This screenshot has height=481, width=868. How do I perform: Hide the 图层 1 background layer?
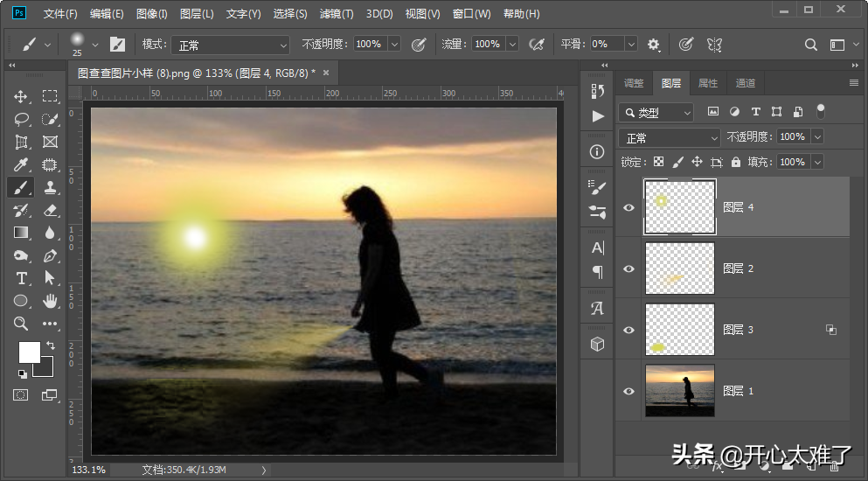(628, 391)
